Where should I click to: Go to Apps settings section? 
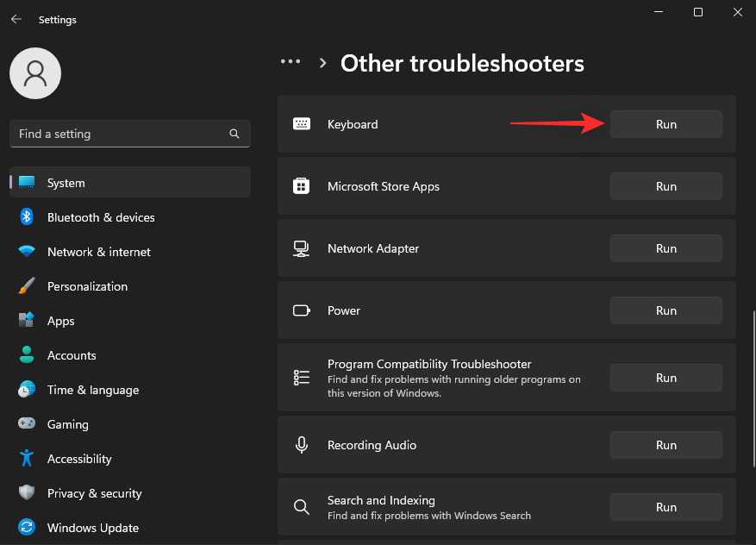coord(60,321)
